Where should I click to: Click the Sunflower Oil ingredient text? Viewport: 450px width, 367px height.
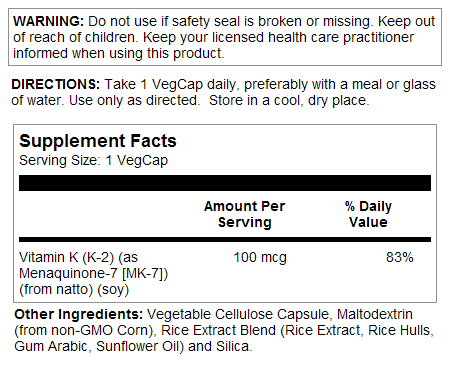click(138, 347)
